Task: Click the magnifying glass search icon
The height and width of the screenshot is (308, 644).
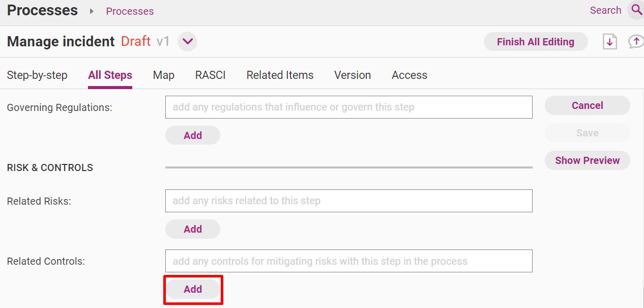Action: tap(636, 10)
